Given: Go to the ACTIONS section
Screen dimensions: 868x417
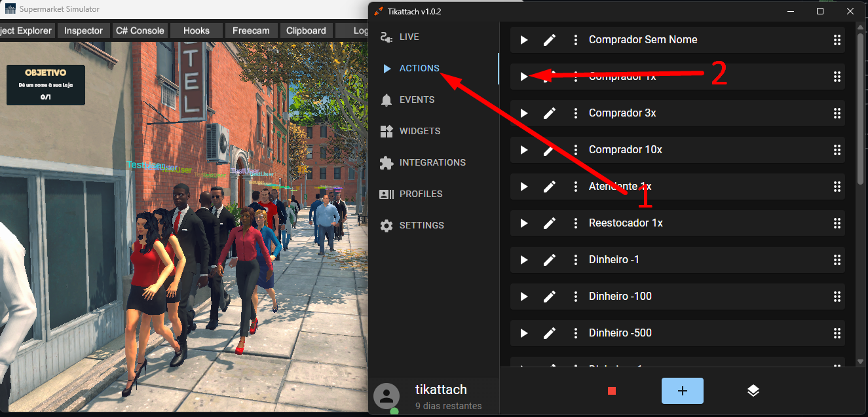Looking at the screenshot, I should click(x=434, y=68).
